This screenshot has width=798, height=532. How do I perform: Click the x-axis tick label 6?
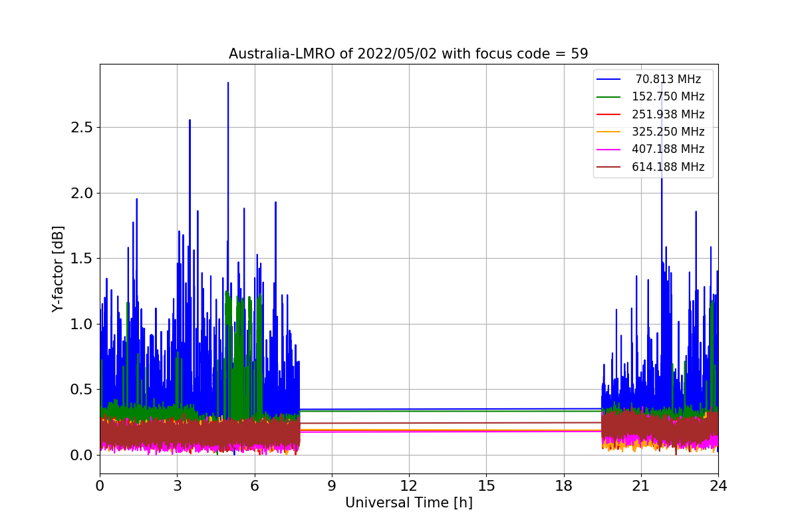click(254, 486)
